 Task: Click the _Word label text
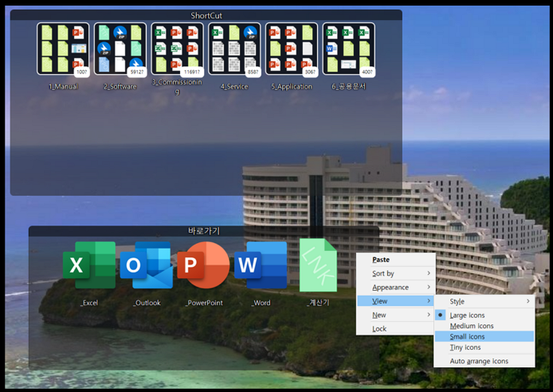pyautogui.click(x=261, y=303)
